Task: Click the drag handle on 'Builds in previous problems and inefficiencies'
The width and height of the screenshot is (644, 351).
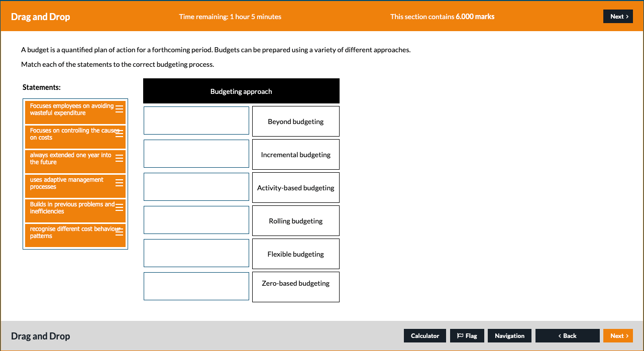Action: [120, 207]
